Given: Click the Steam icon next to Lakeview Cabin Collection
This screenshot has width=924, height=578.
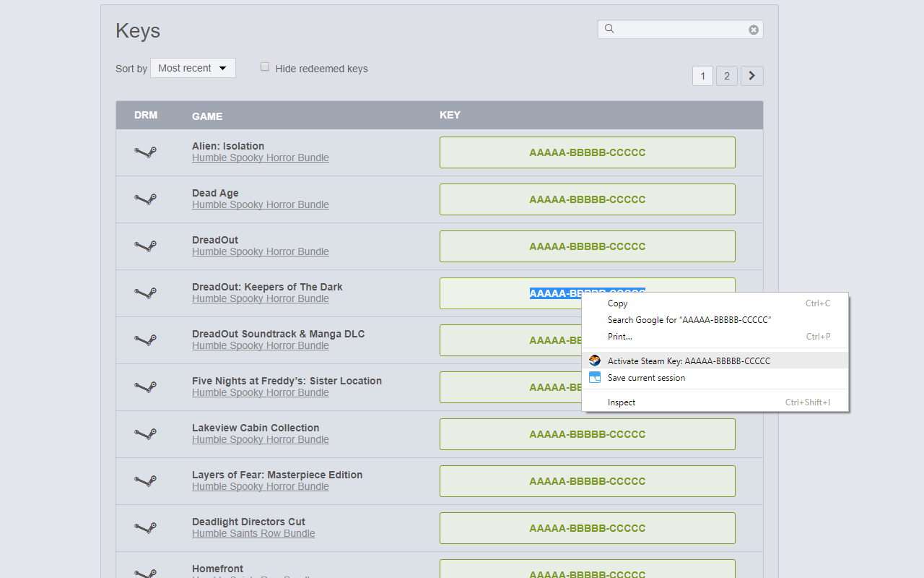Looking at the screenshot, I should 146,433.
